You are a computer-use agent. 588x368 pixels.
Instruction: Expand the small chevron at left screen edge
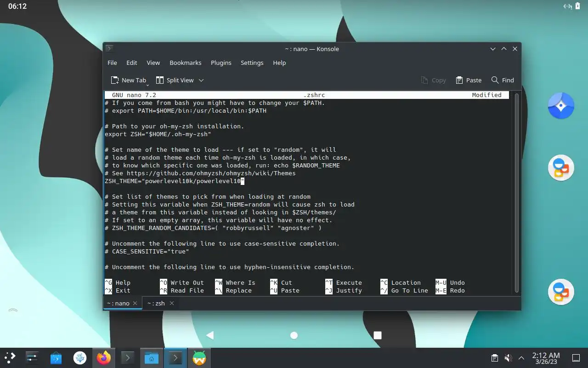click(13, 310)
